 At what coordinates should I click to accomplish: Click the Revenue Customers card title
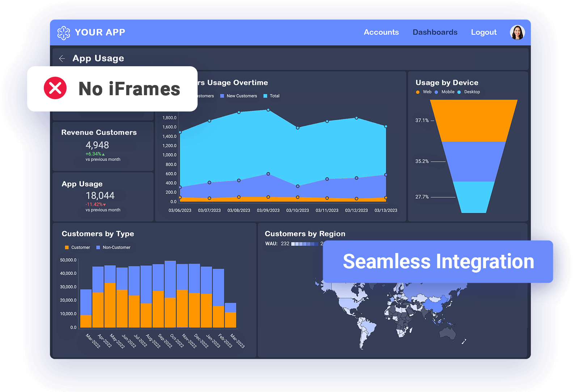(99, 132)
